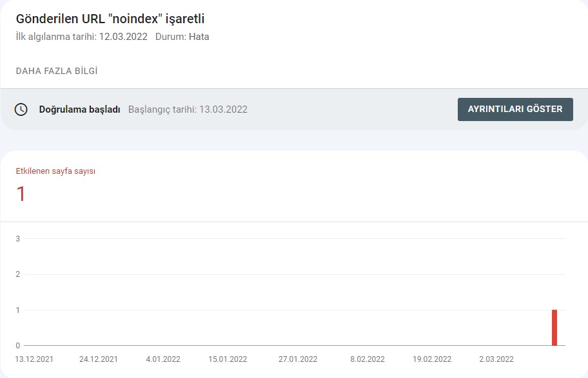
Task: Open the DAHA FAZLA BİLGİ link
Action: pyautogui.click(x=57, y=71)
